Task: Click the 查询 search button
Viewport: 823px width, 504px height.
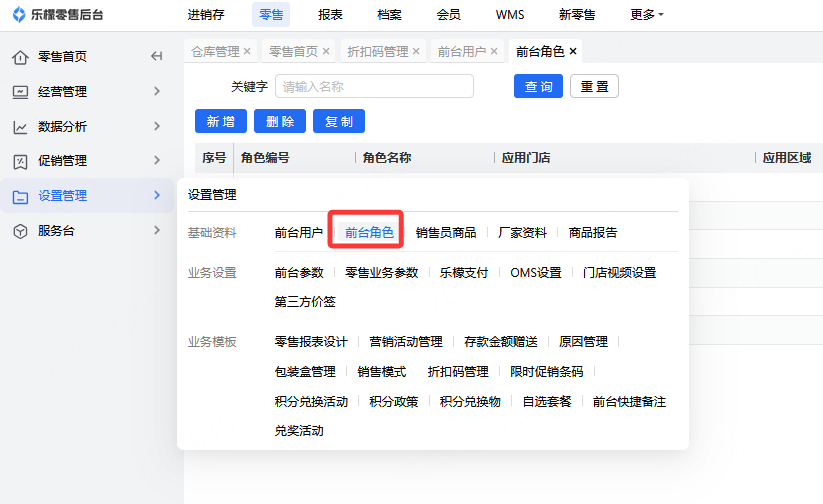Action: click(x=539, y=86)
